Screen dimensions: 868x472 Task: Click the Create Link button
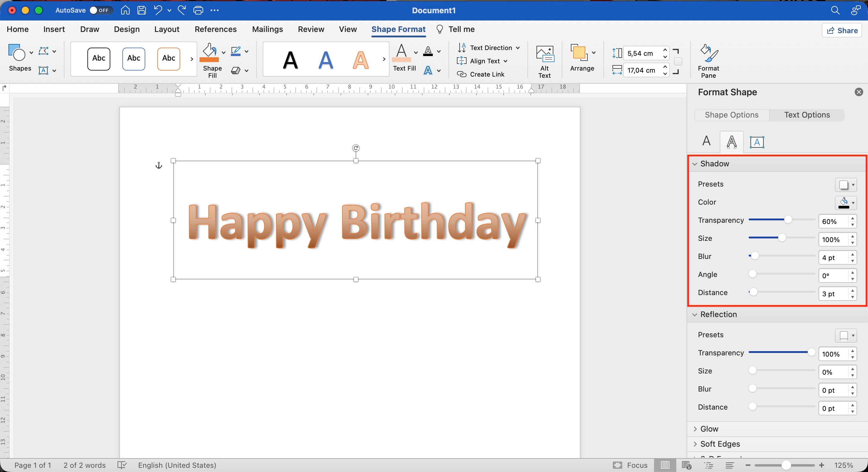480,74
